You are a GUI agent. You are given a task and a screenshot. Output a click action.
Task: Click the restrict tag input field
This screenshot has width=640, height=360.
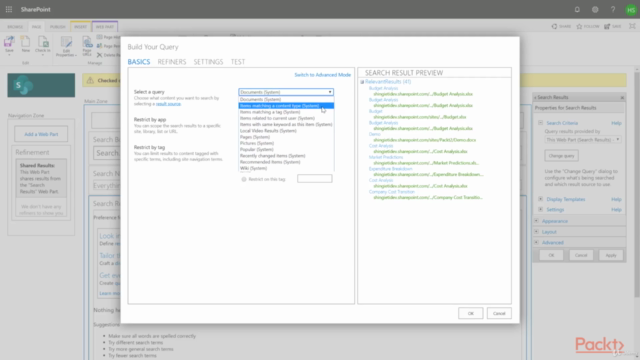[315, 179]
